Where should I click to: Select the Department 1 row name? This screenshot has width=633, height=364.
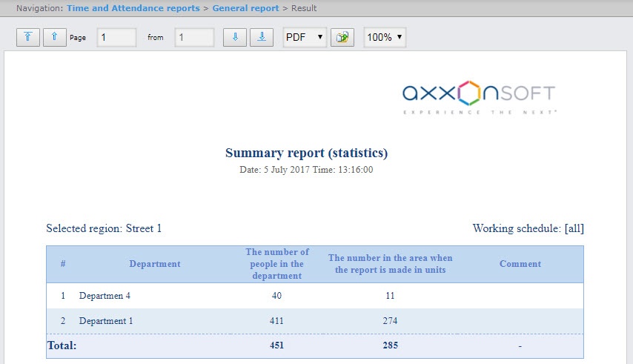(106, 321)
